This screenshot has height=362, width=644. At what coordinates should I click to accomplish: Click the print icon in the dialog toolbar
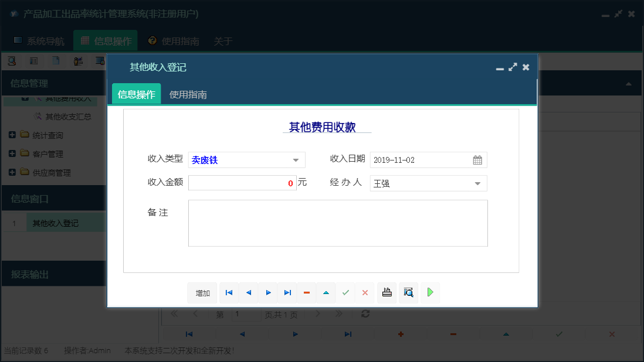(x=387, y=292)
